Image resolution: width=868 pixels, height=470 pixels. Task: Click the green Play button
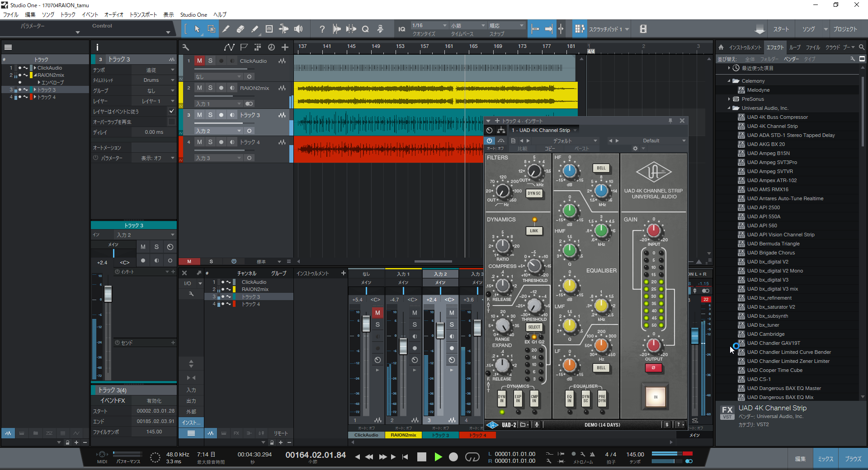tap(438, 457)
